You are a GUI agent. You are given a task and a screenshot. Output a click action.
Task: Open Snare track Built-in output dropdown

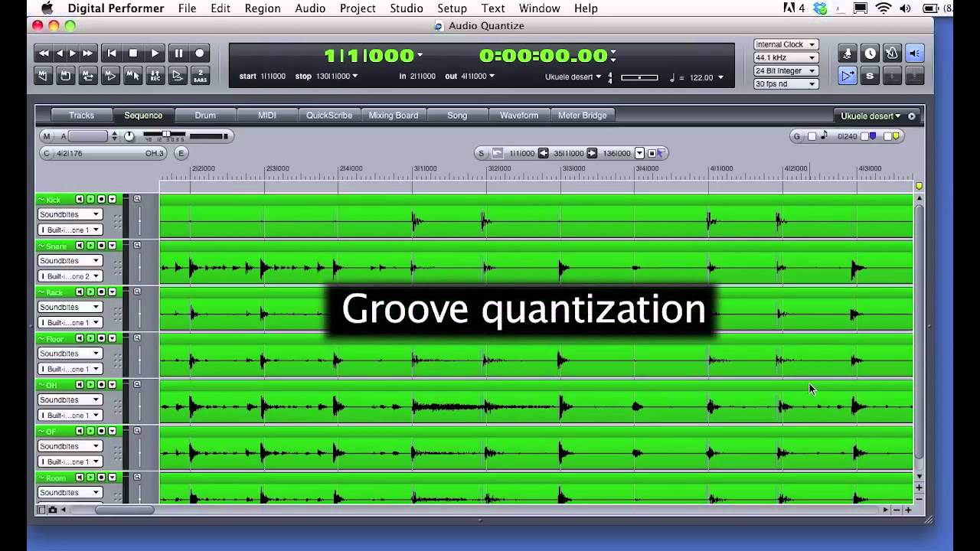[70, 276]
